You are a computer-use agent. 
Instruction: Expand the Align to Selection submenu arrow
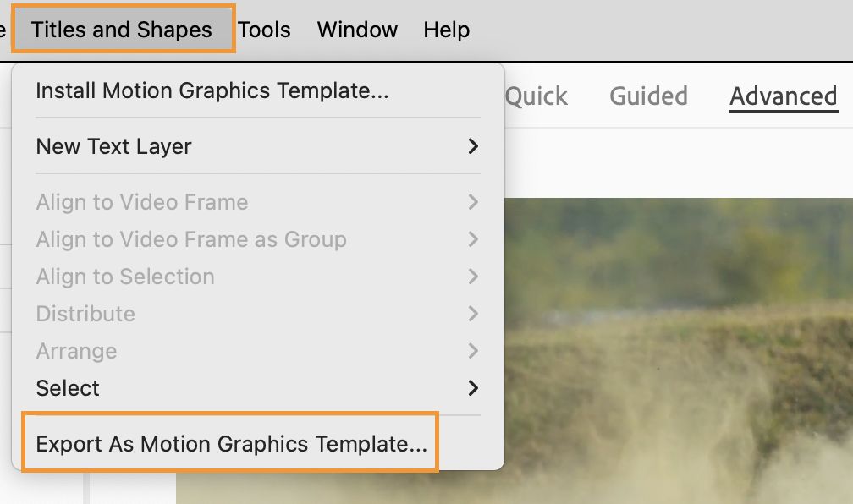(x=473, y=277)
